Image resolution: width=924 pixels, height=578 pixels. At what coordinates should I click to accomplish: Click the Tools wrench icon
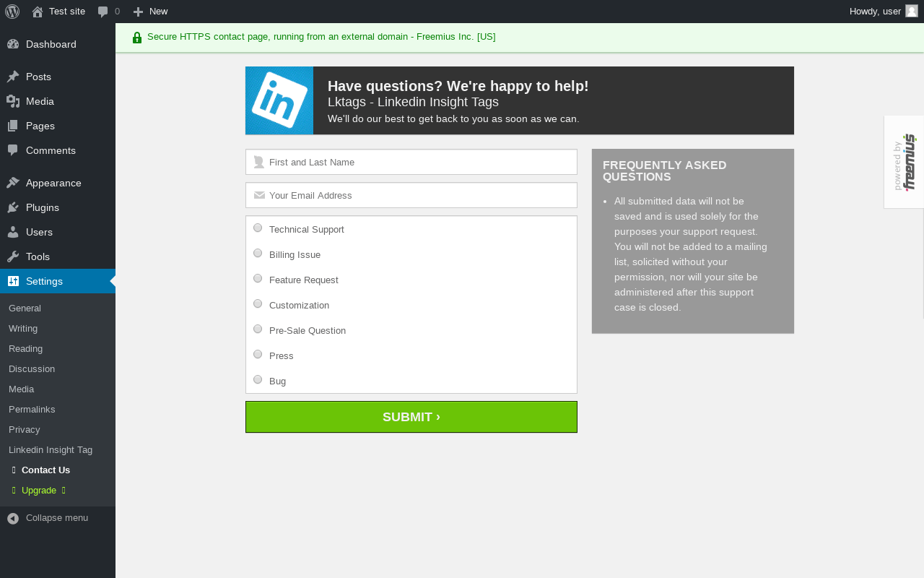coord(13,256)
